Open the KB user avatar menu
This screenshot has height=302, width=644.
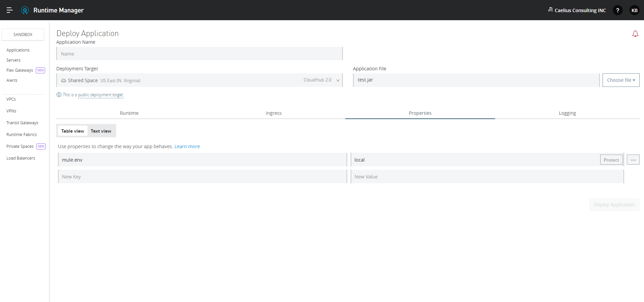[x=634, y=10]
